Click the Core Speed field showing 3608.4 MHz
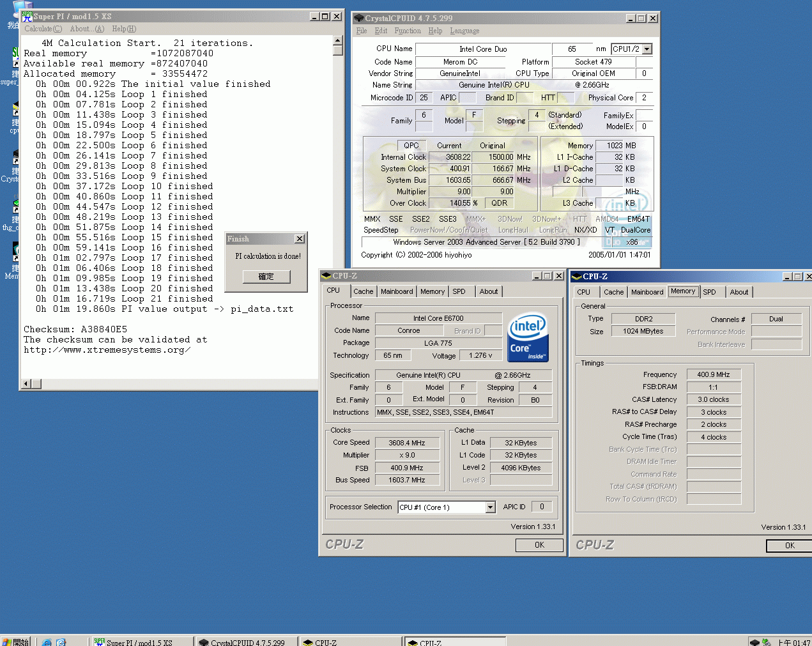 point(407,443)
